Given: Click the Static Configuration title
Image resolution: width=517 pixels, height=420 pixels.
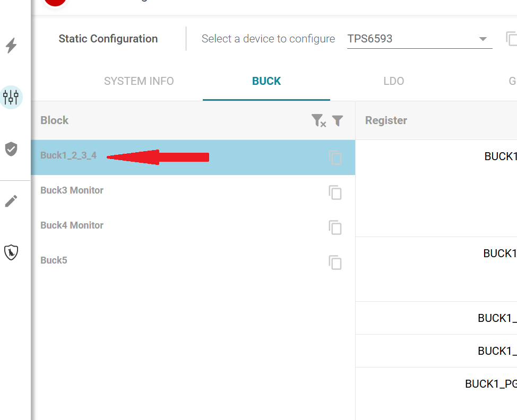Looking at the screenshot, I should pyautogui.click(x=108, y=39).
